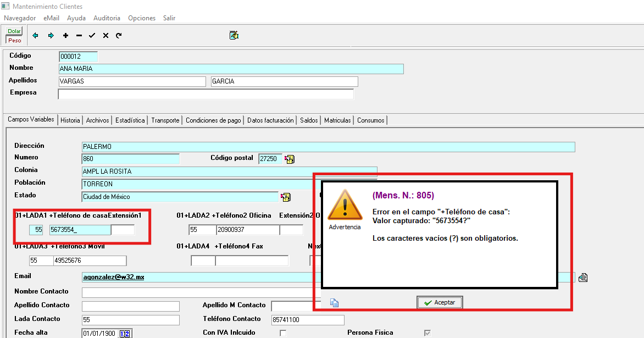Check the Con IVA Incluido checkbox
The width and height of the screenshot is (644, 338).
283,333
